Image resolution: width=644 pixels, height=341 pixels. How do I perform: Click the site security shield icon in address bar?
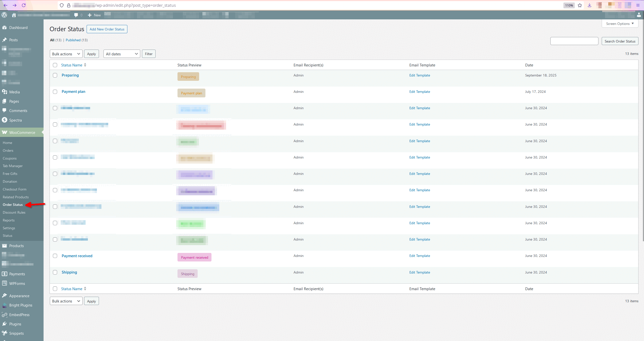click(x=62, y=5)
